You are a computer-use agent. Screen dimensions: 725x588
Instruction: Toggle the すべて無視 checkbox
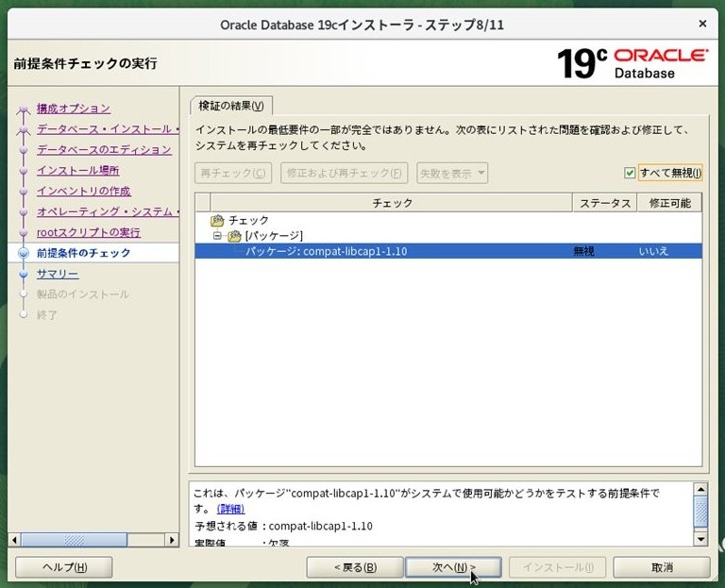tap(630, 173)
